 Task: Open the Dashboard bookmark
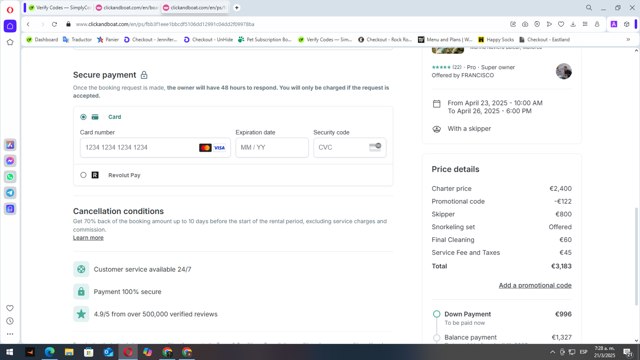click(x=42, y=40)
